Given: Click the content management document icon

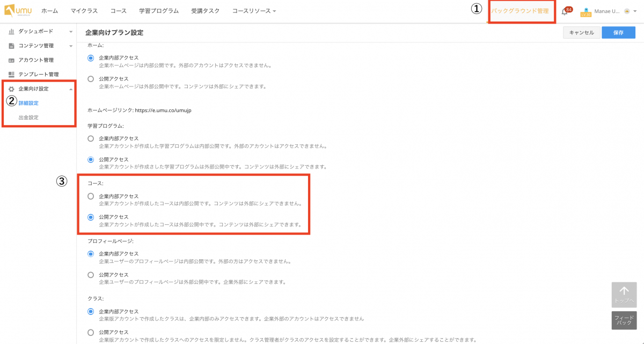Looking at the screenshot, I should [x=11, y=46].
